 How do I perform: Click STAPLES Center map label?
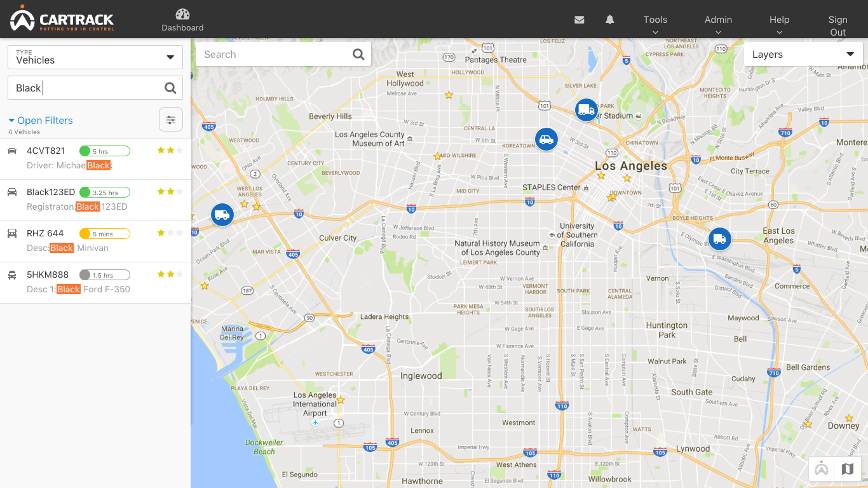click(x=552, y=187)
